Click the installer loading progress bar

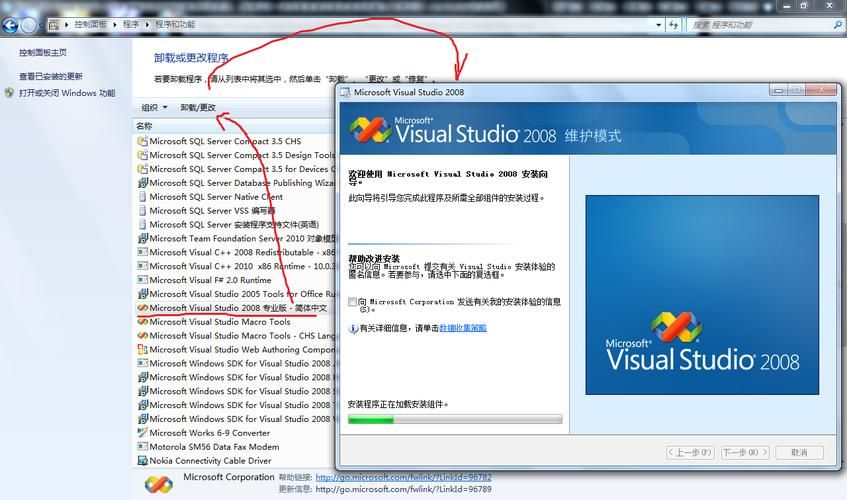click(455, 419)
